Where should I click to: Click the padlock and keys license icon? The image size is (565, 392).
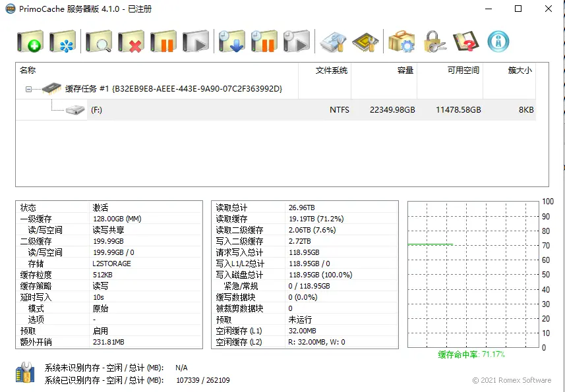(x=434, y=41)
